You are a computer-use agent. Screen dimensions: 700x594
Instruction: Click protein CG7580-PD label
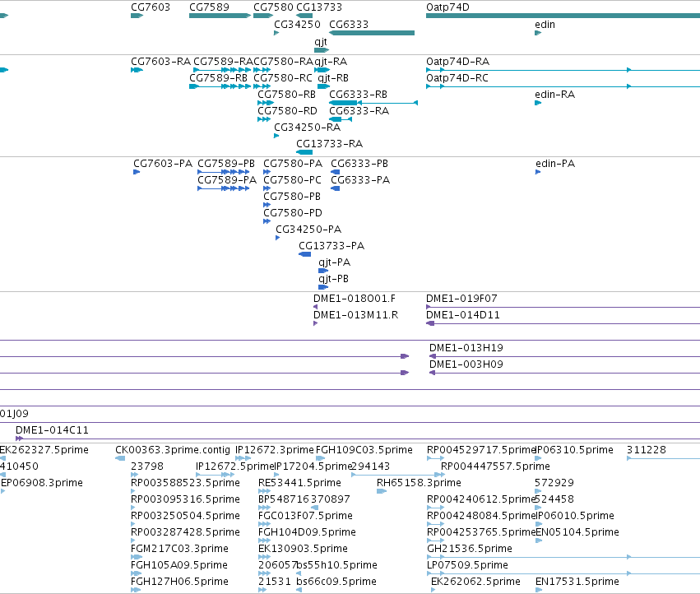293,213
